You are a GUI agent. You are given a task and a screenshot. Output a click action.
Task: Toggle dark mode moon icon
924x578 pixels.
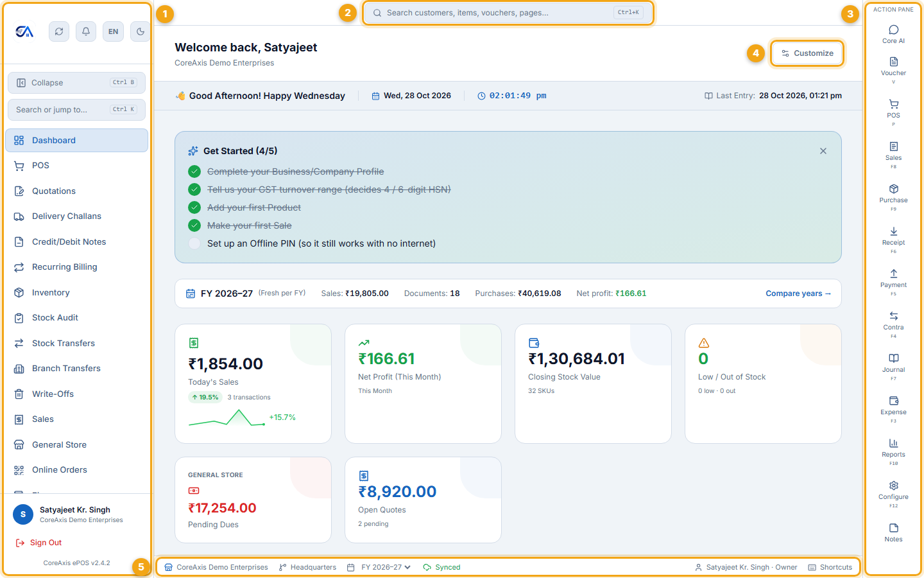[140, 31]
